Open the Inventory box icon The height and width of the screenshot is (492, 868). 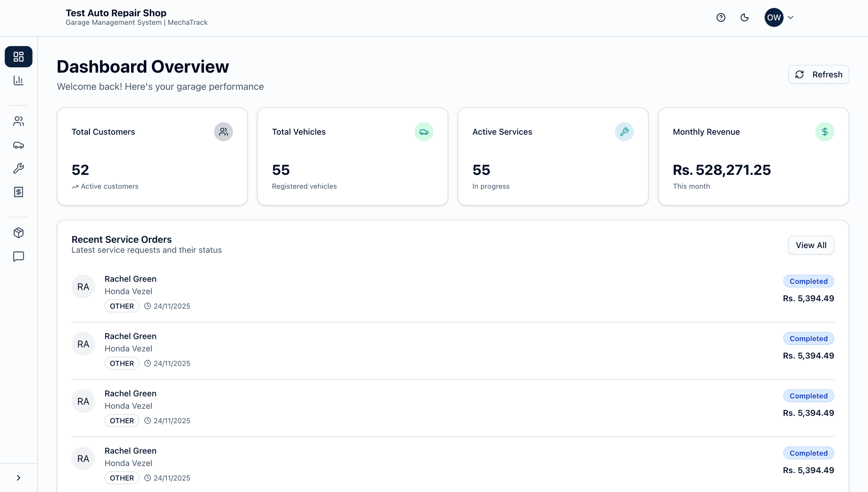click(x=18, y=233)
